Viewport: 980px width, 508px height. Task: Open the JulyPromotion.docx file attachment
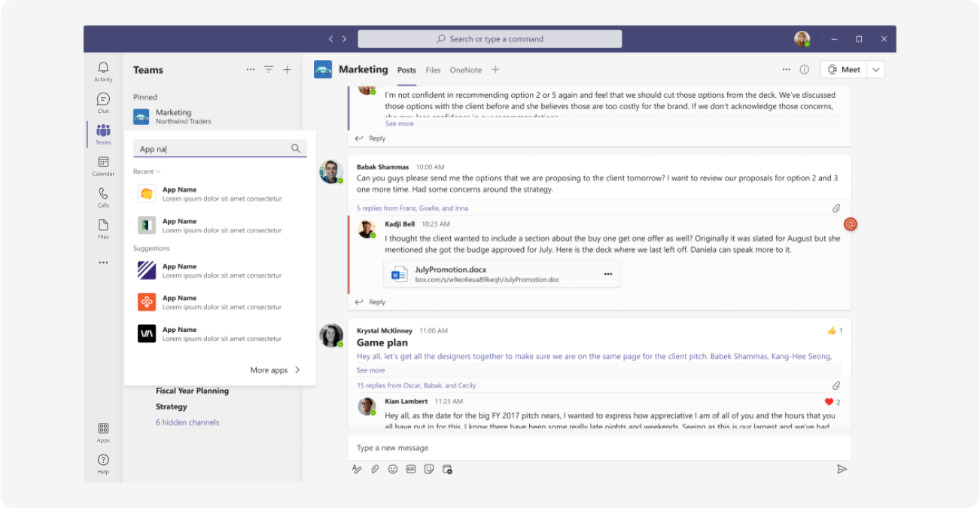point(502,275)
